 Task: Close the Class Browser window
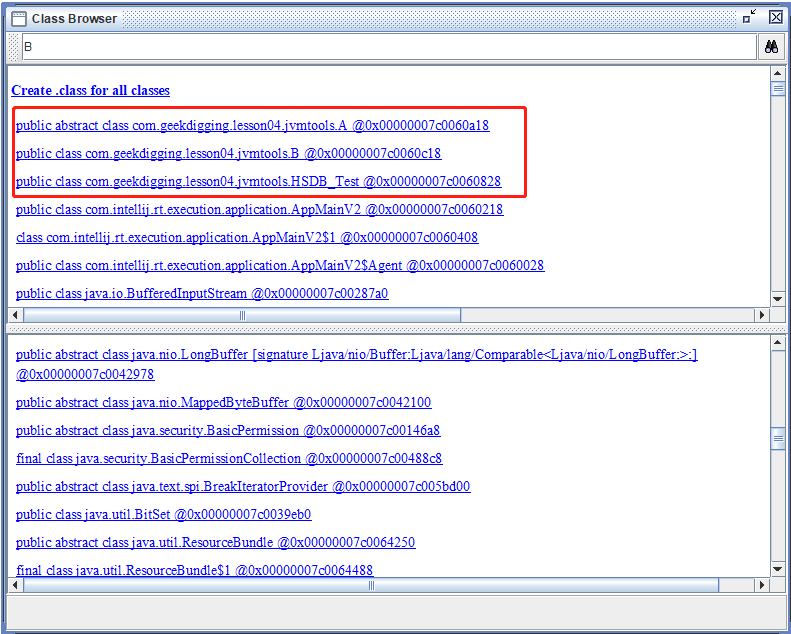pyautogui.click(x=776, y=17)
